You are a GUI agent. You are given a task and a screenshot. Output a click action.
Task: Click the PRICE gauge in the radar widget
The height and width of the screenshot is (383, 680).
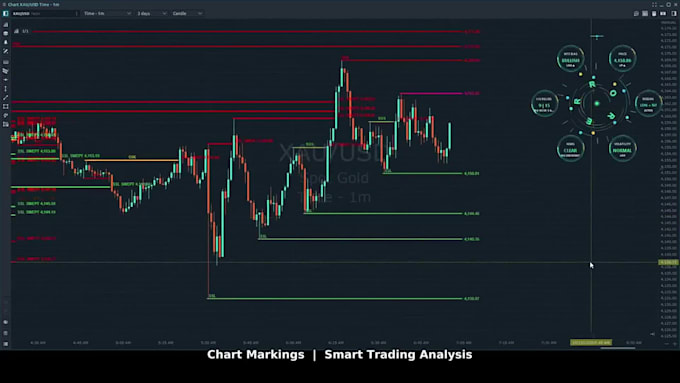[622, 59]
